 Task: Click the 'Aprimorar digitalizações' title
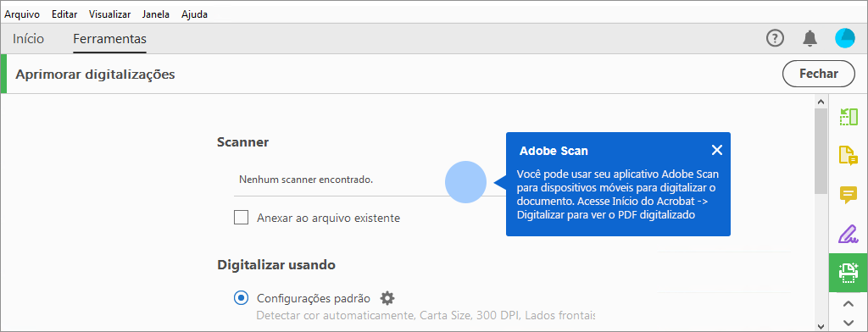pyautogui.click(x=95, y=74)
